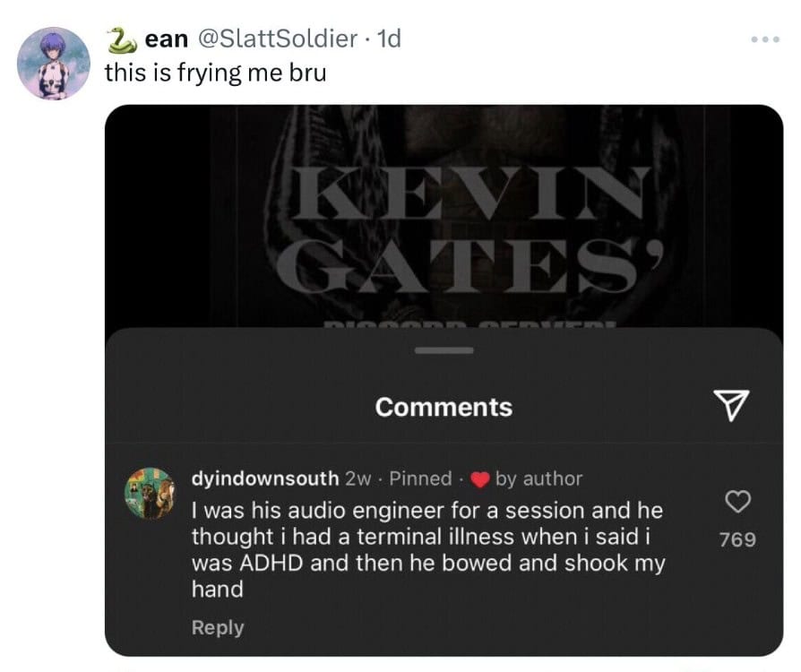The width and height of the screenshot is (801, 672).
Task: Like the comment with the heart icon
Action: click(x=736, y=504)
